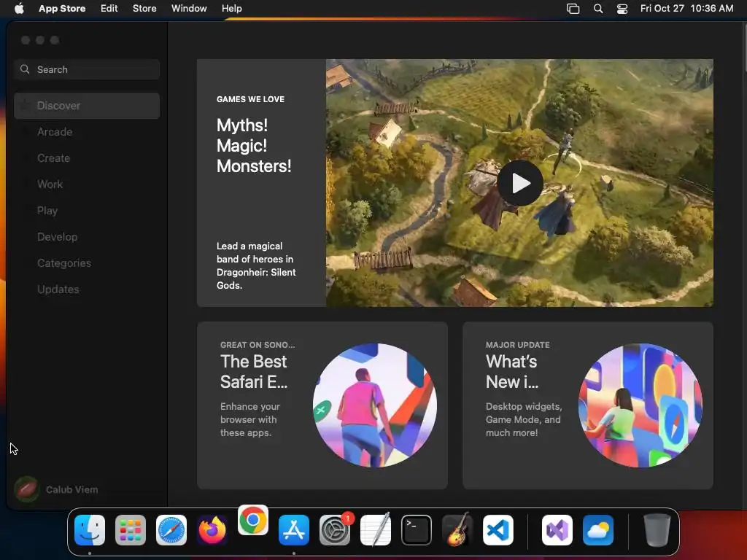The height and width of the screenshot is (560, 747).
Task: Open the Help menu
Action: pyautogui.click(x=231, y=8)
